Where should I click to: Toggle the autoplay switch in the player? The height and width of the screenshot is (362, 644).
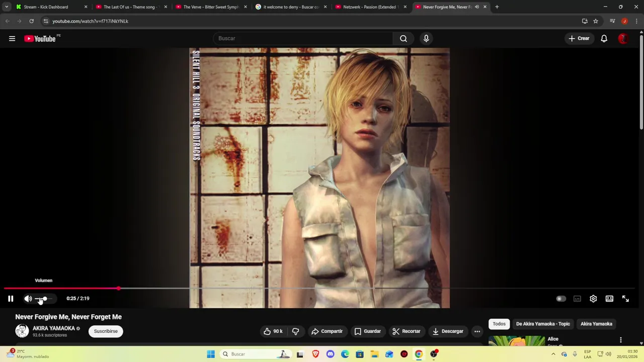click(560, 299)
